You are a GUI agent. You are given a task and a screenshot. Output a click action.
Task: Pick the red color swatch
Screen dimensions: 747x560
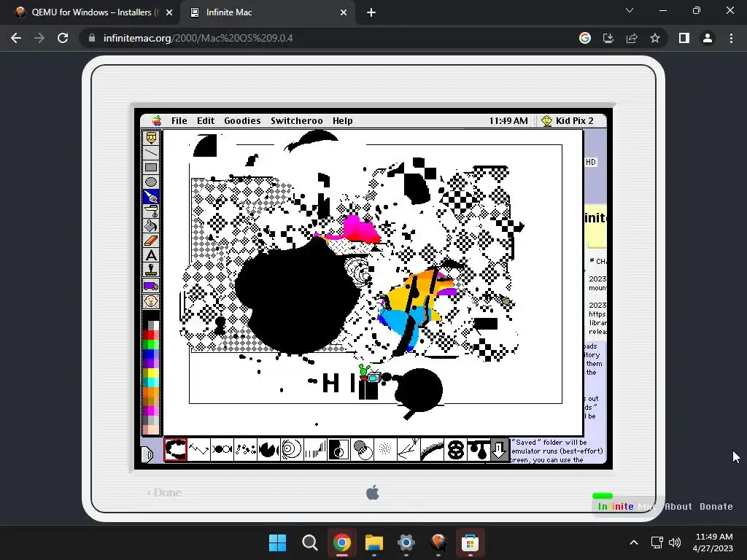tap(150, 335)
